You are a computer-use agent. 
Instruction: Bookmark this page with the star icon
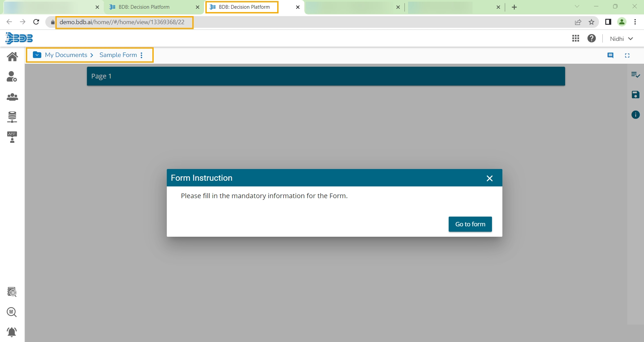[x=592, y=22]
